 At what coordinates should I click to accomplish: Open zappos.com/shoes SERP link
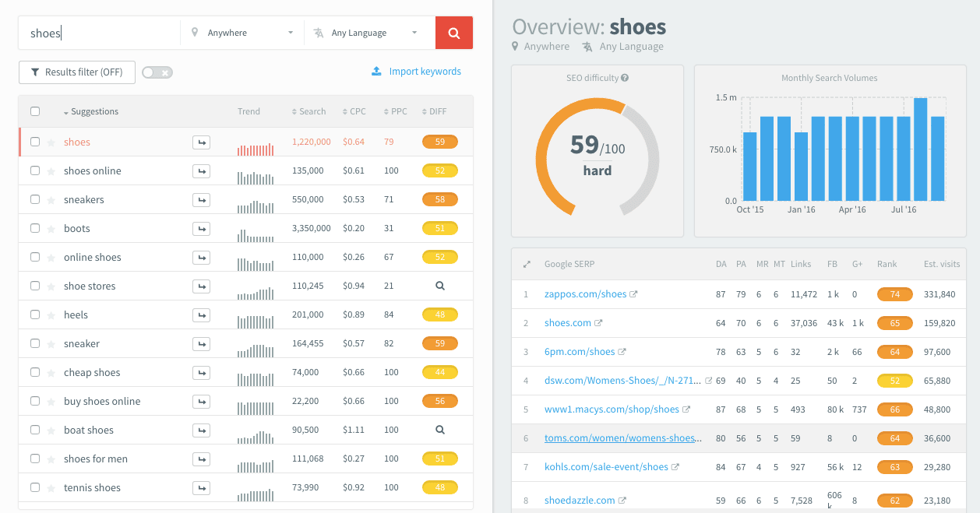click(586, 294)
